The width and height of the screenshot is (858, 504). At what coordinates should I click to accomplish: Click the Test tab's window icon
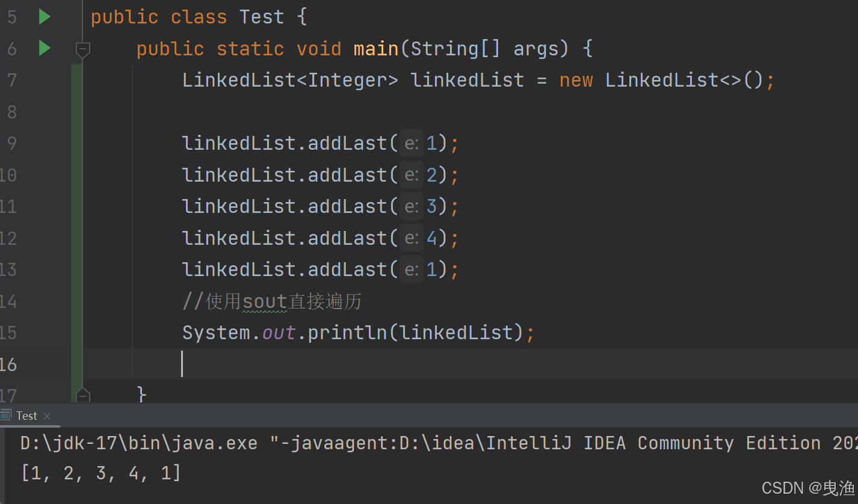coord(6,415)
